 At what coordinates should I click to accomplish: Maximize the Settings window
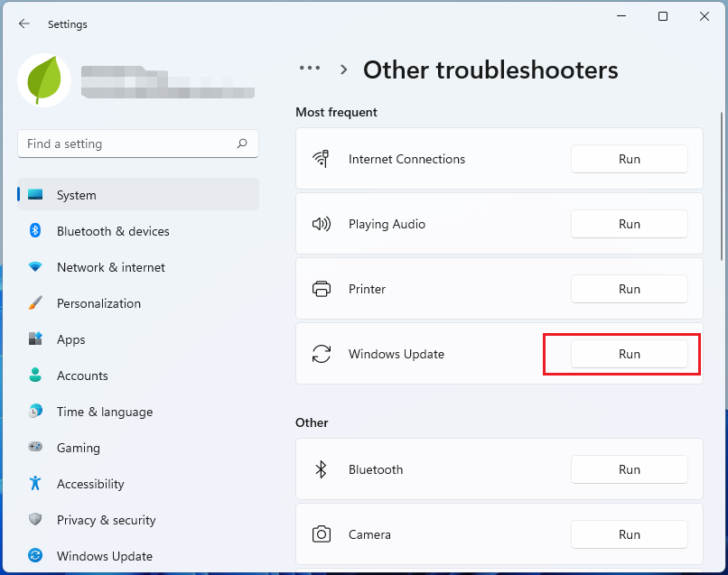pos(663,16)
